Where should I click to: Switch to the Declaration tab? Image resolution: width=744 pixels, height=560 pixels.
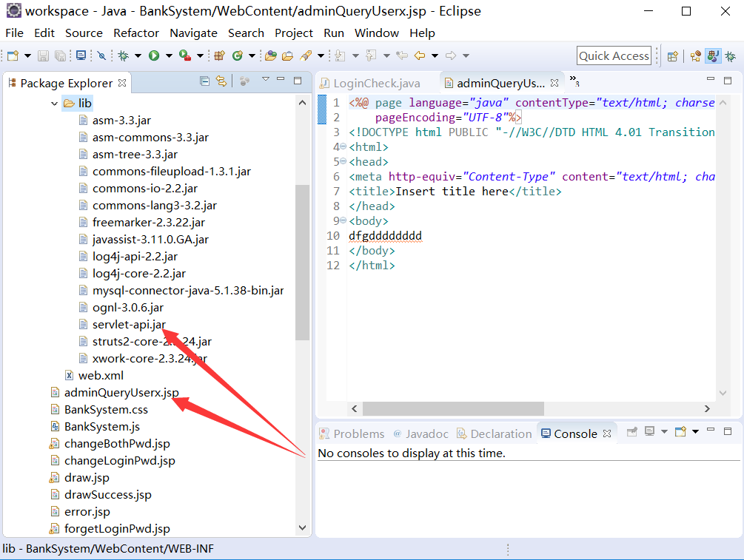click(x=494, y=434)
